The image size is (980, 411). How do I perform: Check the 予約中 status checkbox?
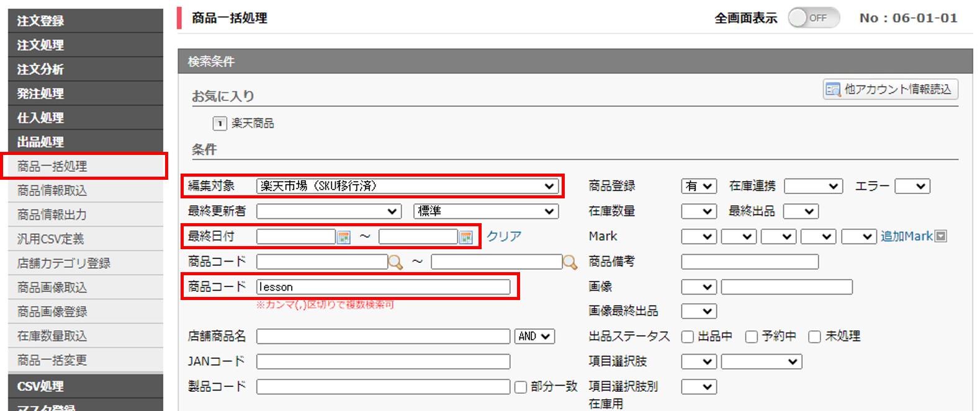click(x=751, y=337)
